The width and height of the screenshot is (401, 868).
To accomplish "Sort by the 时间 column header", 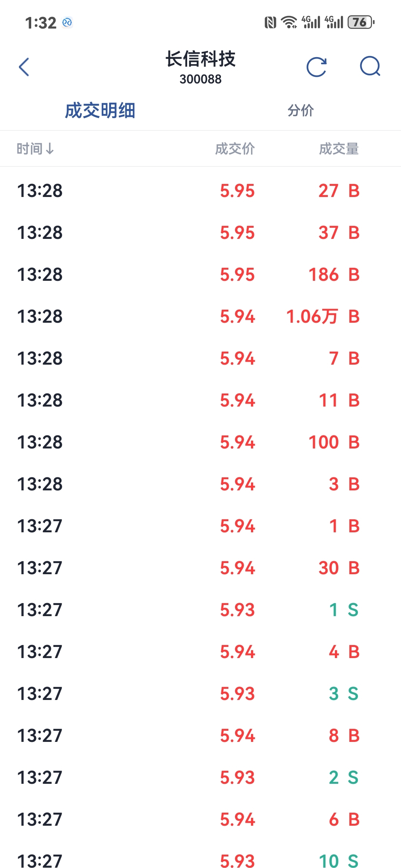I will click(x=30, y=149).
